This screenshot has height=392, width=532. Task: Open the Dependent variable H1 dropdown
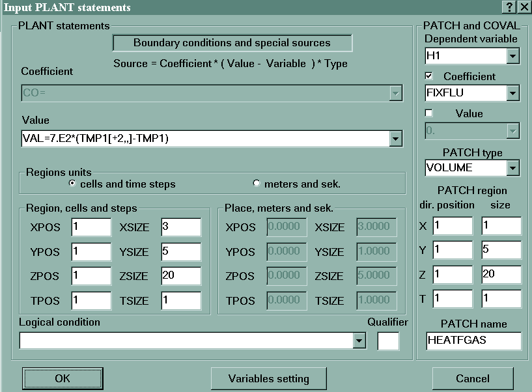(x=512, y=57)
